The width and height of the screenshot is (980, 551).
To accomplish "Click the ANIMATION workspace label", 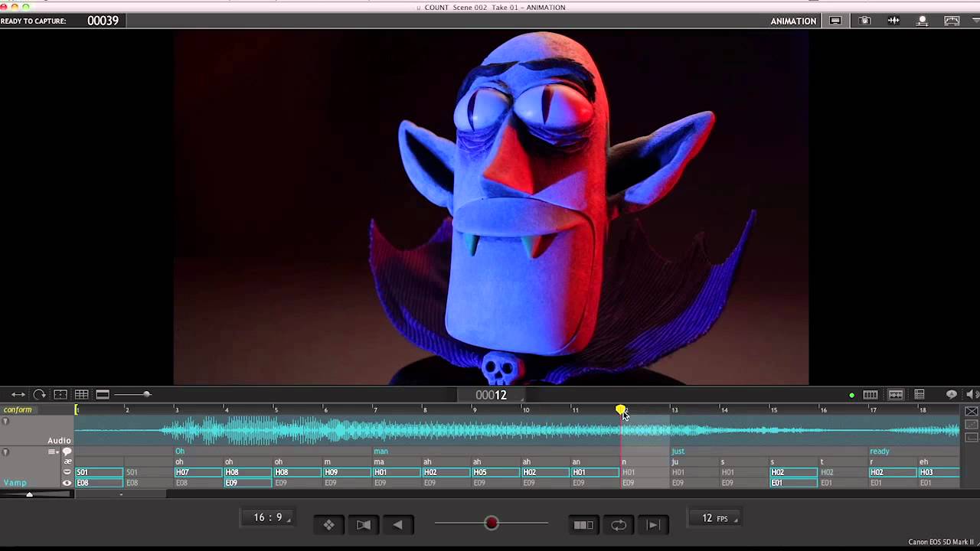I will click(793, 21).
